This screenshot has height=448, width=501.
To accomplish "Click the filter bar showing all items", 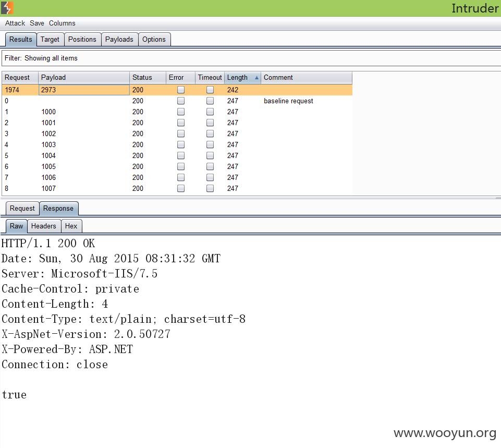I will tap(251, 58).
